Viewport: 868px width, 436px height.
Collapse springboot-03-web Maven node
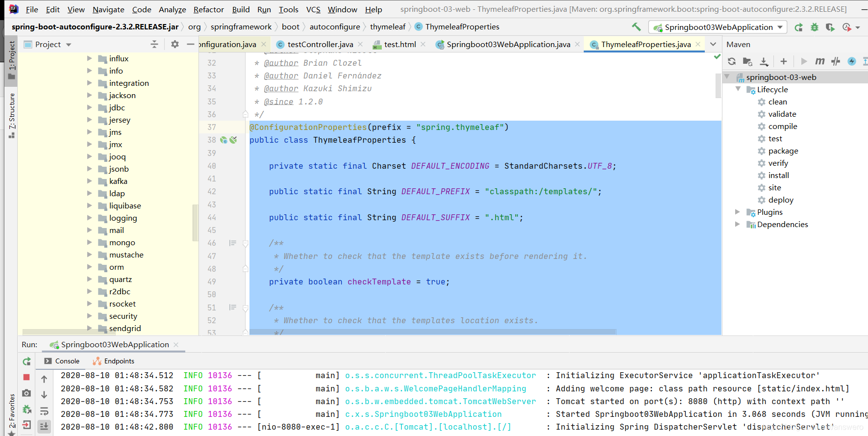click(x=727, y=77)
